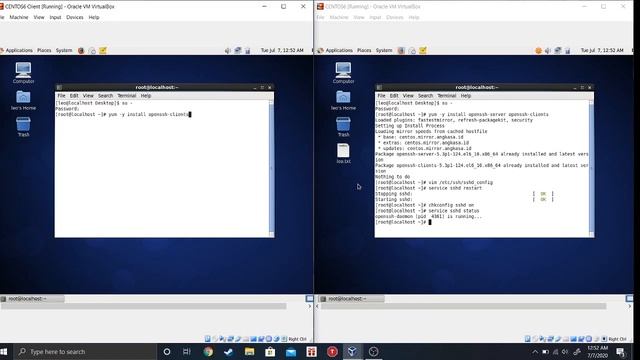Click workspace switcher in left VM bottom panel
The image size is (640, 360).
(309, 299)
